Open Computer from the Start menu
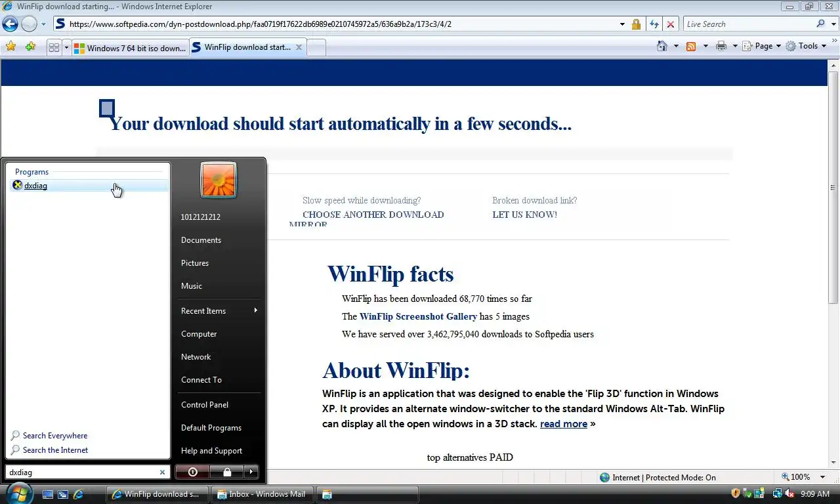 (199, 333)
